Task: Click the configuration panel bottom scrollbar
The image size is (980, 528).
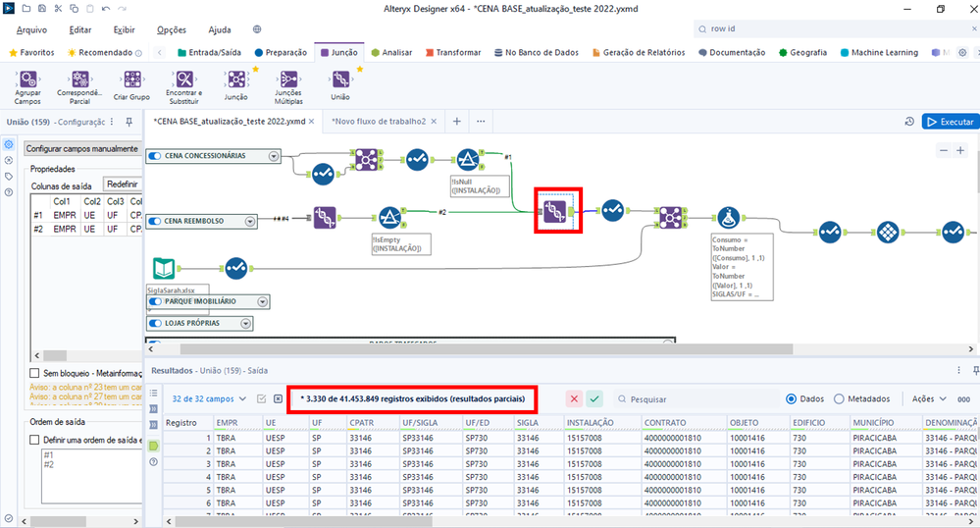Action: tap(58, 521)
